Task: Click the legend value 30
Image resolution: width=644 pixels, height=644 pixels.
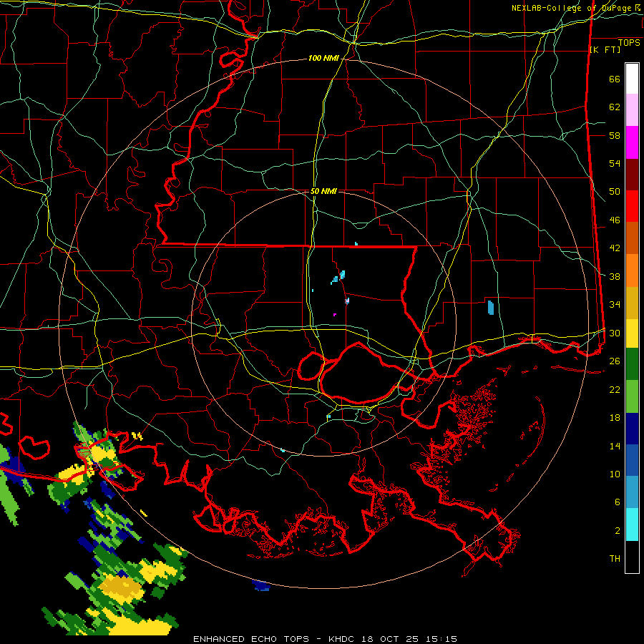Action: pos(615,333)
